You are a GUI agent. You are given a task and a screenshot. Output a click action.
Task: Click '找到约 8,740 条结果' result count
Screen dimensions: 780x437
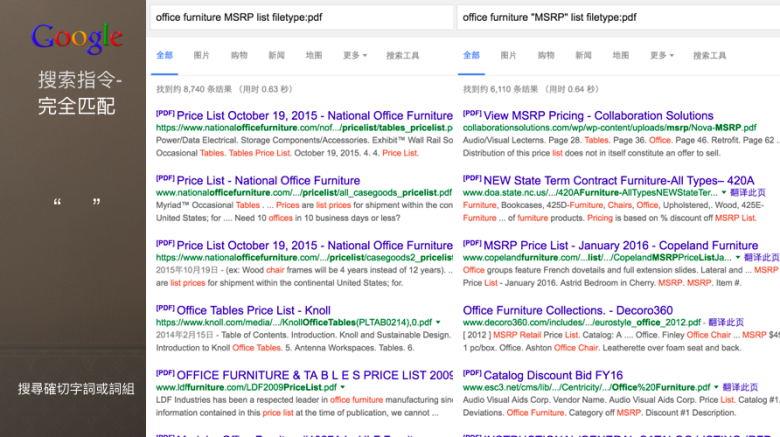tap(194, 89)
